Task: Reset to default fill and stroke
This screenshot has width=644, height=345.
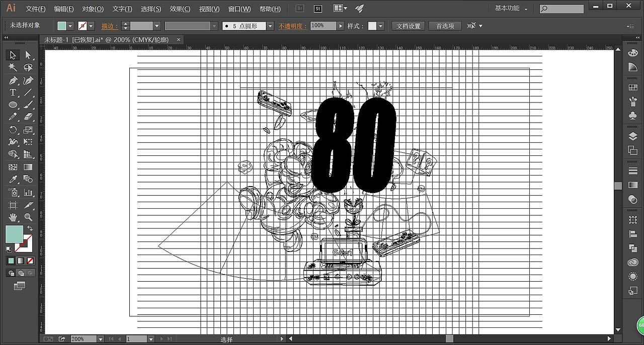Action: point(9,249)
